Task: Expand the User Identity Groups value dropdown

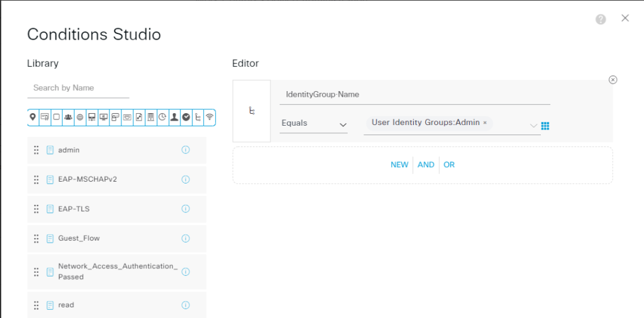Action: coord(533,125)
